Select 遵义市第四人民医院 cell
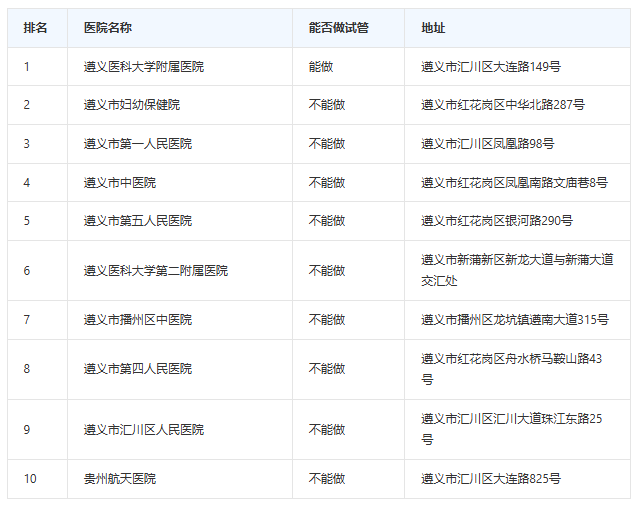Screen dimensions: 640x511 137,369
